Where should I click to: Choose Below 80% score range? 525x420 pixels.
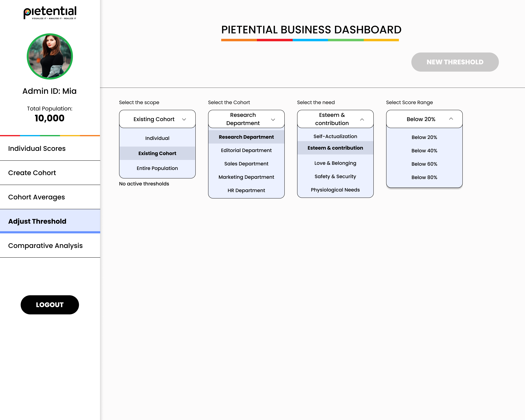tap(424, 177)
